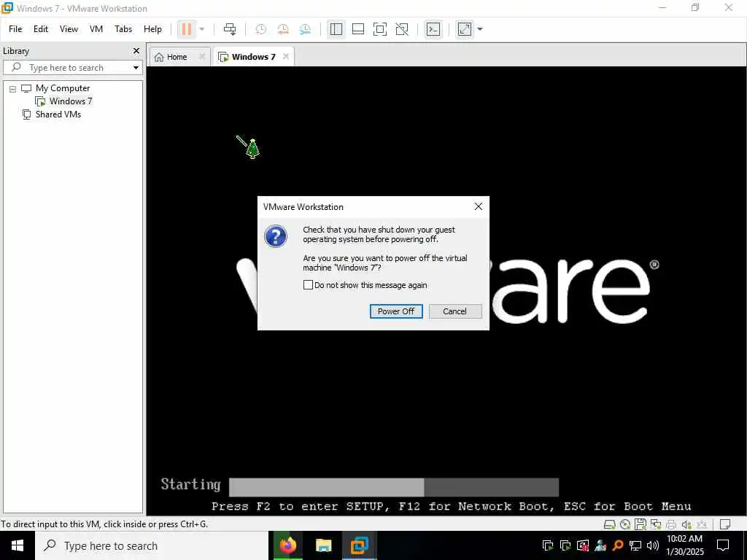Click the orange magnifier tray icon
The width and height of the screenshot is (747, 560).
(617, 545)
